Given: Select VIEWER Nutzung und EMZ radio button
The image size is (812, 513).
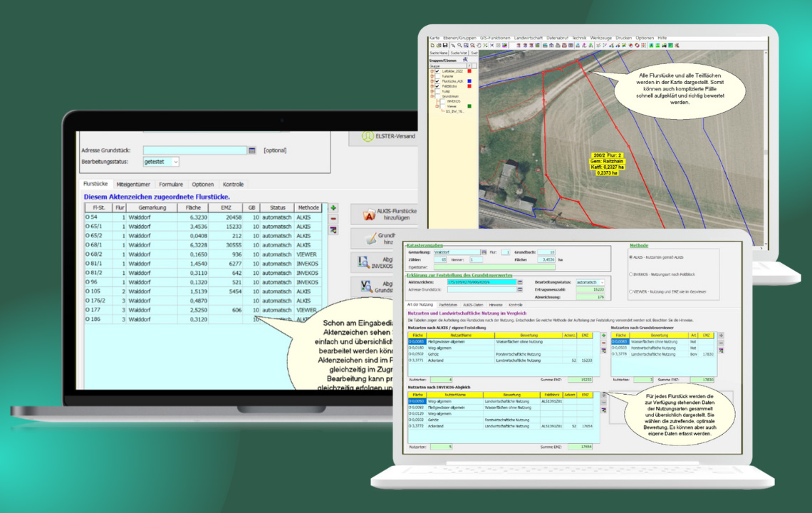Looking at the screenshot, I should tap(631, 291).
